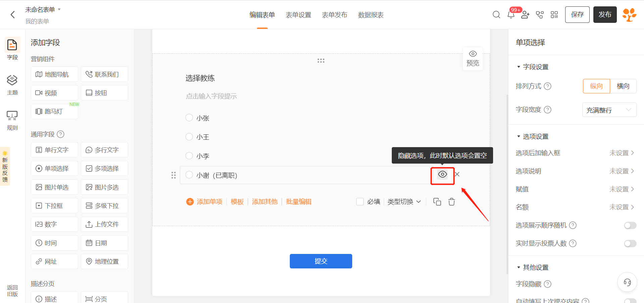Enable 选项展示顺序随机 toggle
644x303 pixels.
[x=630, y=225]
